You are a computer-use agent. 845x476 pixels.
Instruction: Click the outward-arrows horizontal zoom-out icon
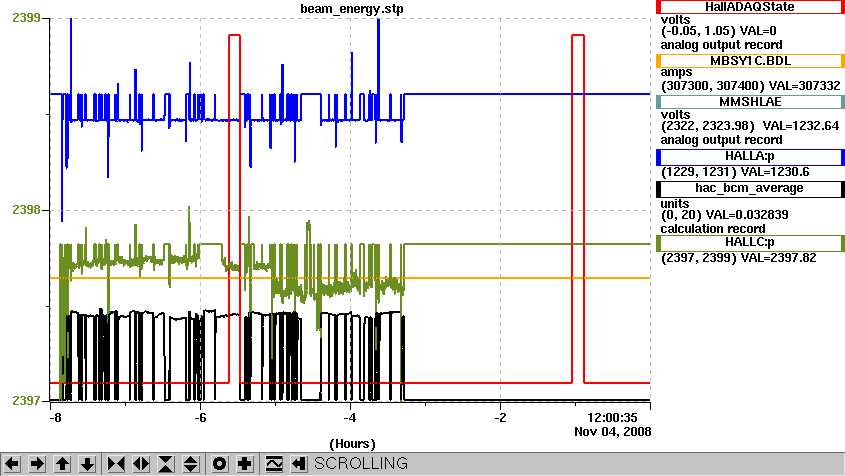[141, 464]
